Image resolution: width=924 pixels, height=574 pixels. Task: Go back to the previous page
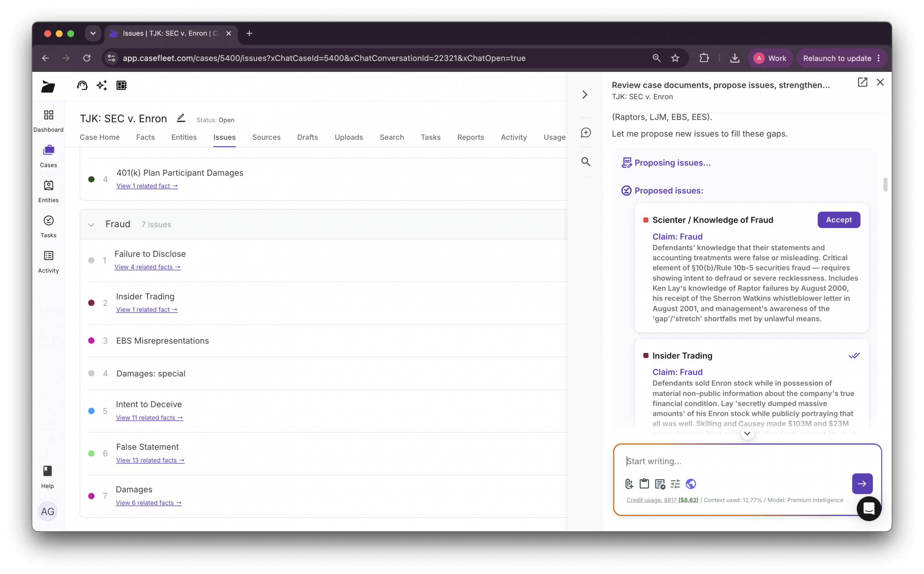45,58
